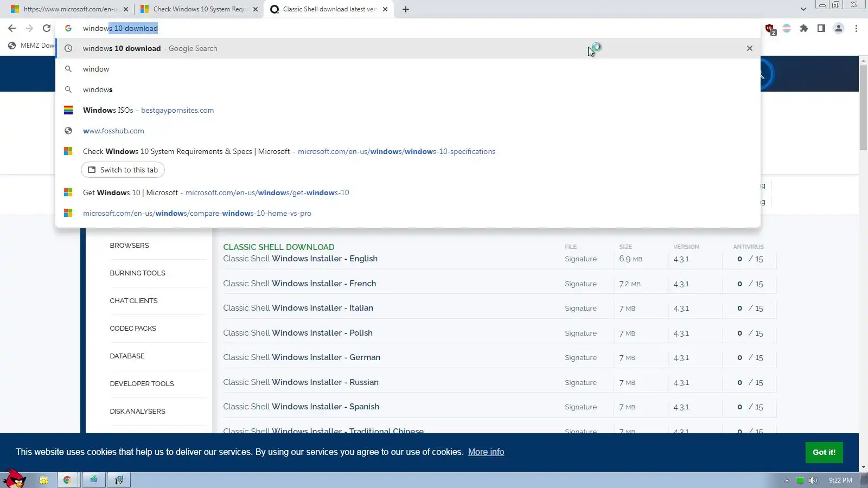Open the profile avatar menu
The image size is (868, 488).
839,28
